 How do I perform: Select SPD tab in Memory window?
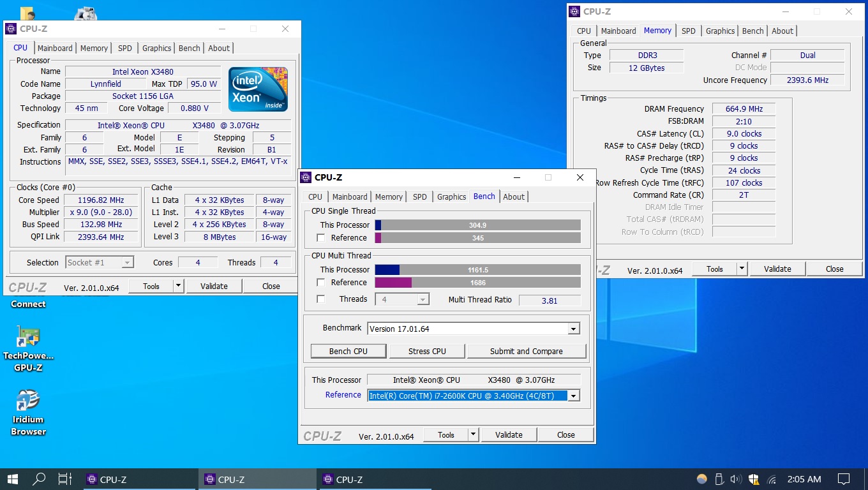click(689, 31)
